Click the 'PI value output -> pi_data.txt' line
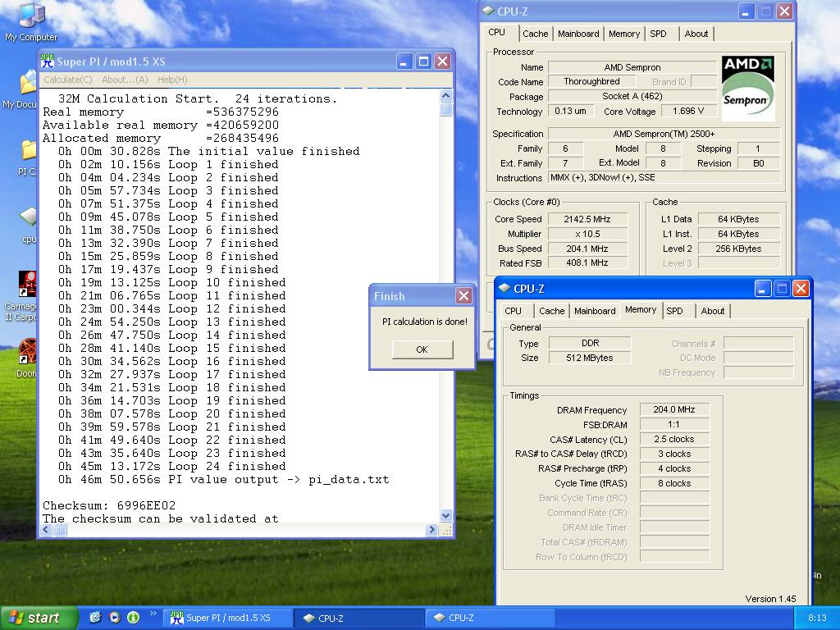This screenshot has width=840, height=630. pyautogui.click(x=223, y=479)
